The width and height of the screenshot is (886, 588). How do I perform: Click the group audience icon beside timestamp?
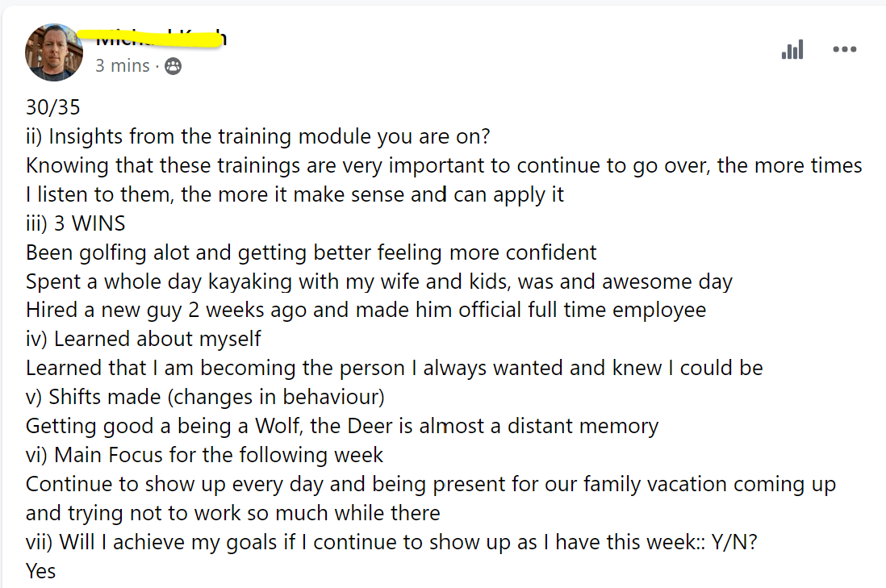[x=173, y=66]
